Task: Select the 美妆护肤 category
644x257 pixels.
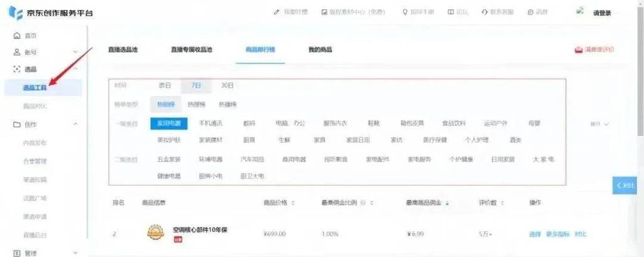Action: click(169, 140)
